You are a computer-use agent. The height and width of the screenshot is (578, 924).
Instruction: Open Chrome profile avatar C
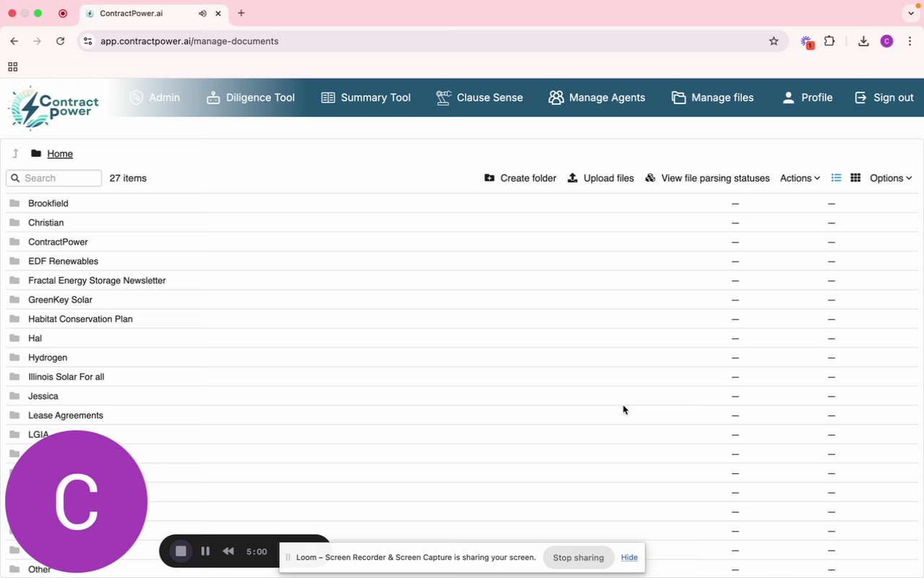[x=886, y=41]
